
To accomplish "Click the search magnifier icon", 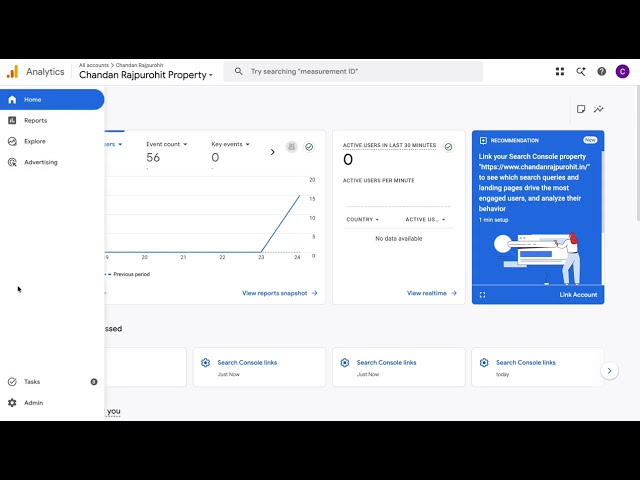I will coord(239,71).
